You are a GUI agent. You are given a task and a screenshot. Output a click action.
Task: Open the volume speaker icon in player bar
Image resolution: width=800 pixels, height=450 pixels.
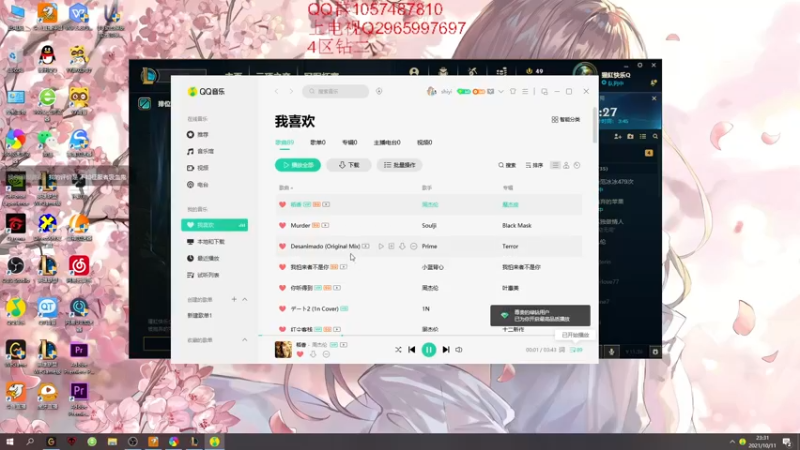pyautogui.click(x=459, y=350)
